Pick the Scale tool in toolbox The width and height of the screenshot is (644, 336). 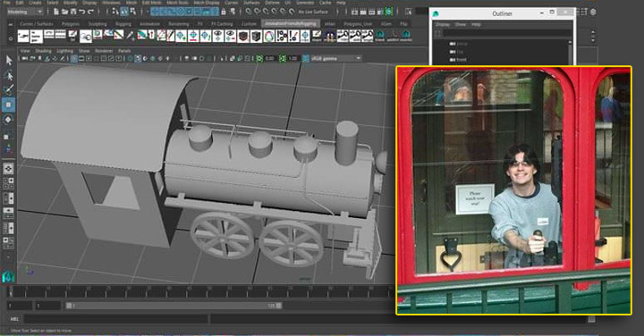tap(8, 136)
